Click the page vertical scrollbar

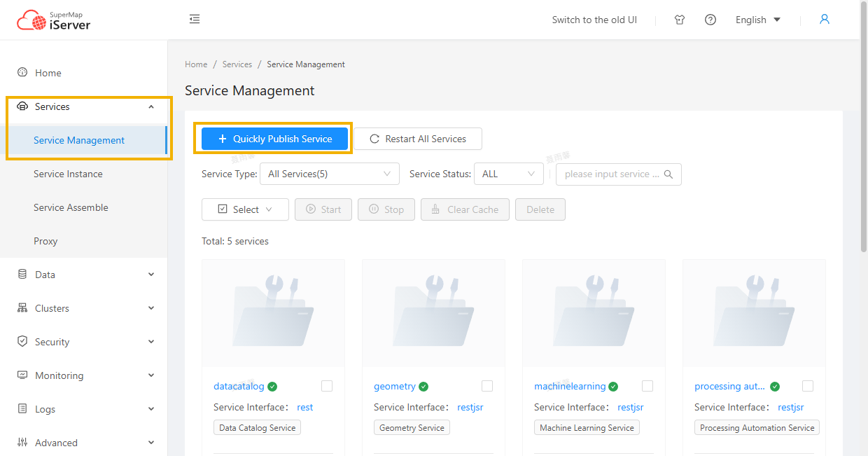click(863, 140)
